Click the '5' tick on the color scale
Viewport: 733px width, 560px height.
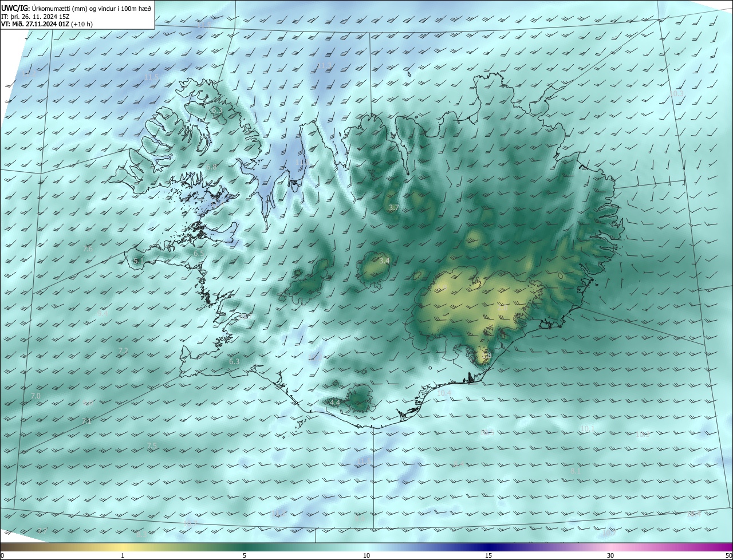tap(245, 556)
